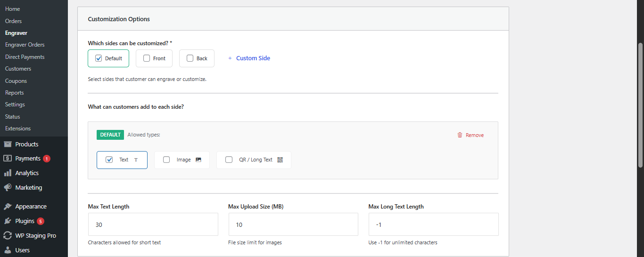Uncheck the Default side checkbox

coord(99,58)
